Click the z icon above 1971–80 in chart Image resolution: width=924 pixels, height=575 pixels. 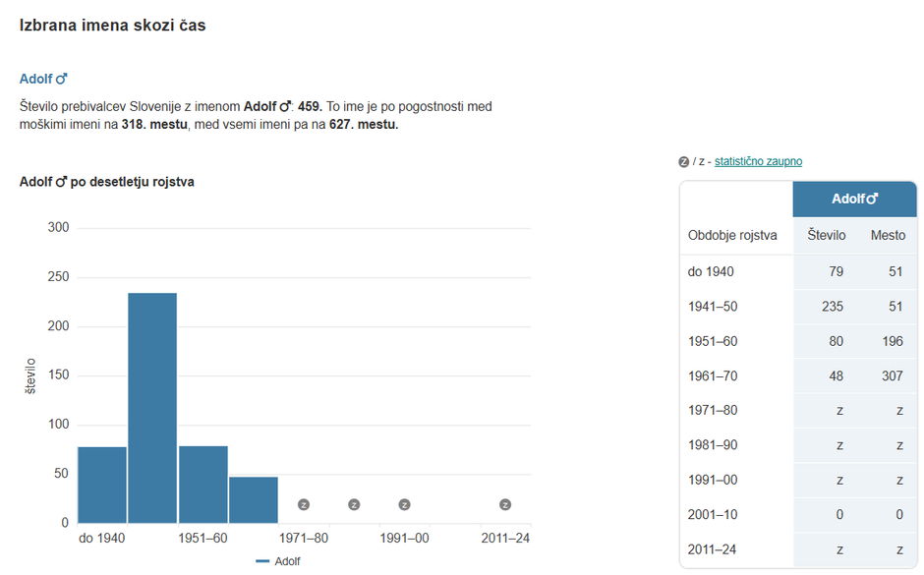point(304,504)
